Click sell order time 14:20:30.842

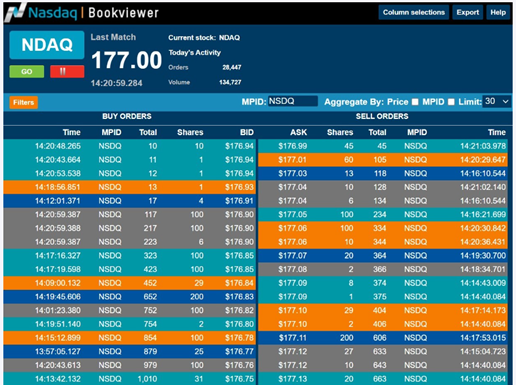(483, 228)
